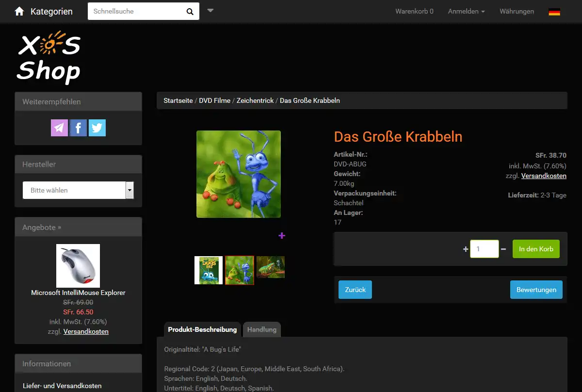Increase quantity with plus icon
The height and width of the screenshot is (392, 582).
(466, 249)
